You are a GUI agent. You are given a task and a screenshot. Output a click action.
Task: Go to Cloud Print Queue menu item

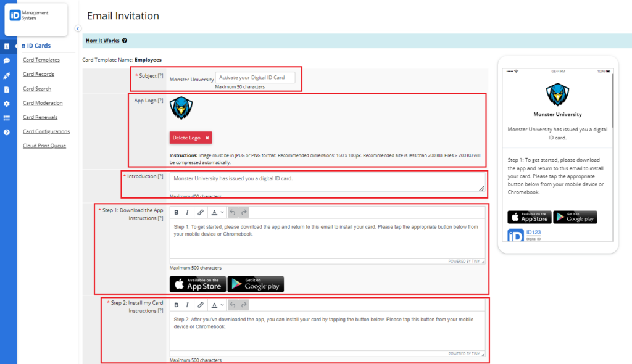(x=44, y=146)
